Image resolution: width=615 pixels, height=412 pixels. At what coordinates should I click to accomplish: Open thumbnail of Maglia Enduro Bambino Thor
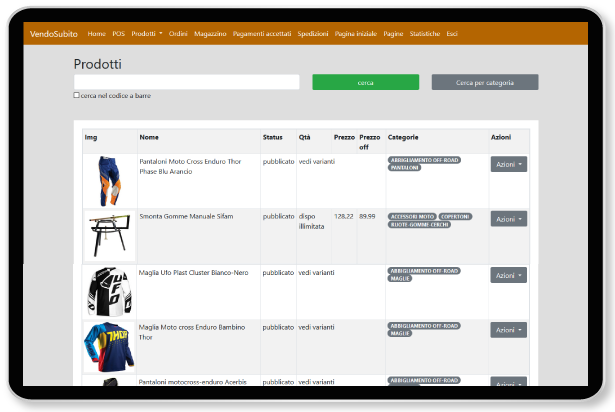[109, 347]
